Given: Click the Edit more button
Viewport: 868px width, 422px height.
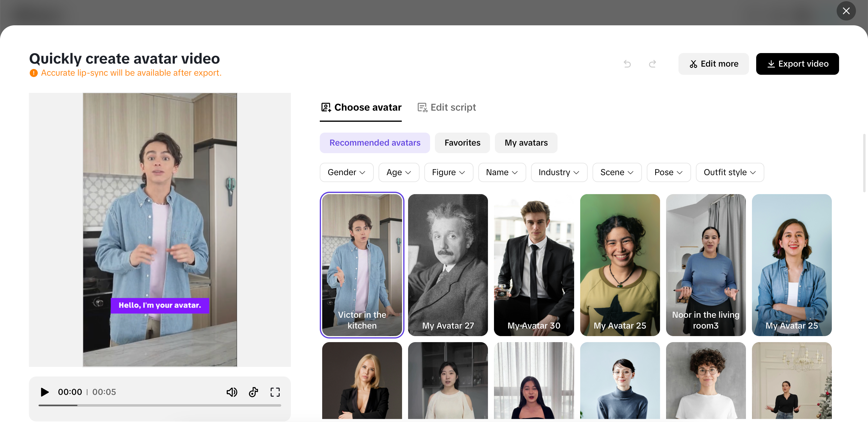Looking at the screenshot, I should pyautogui.click(x=713, y=64).
